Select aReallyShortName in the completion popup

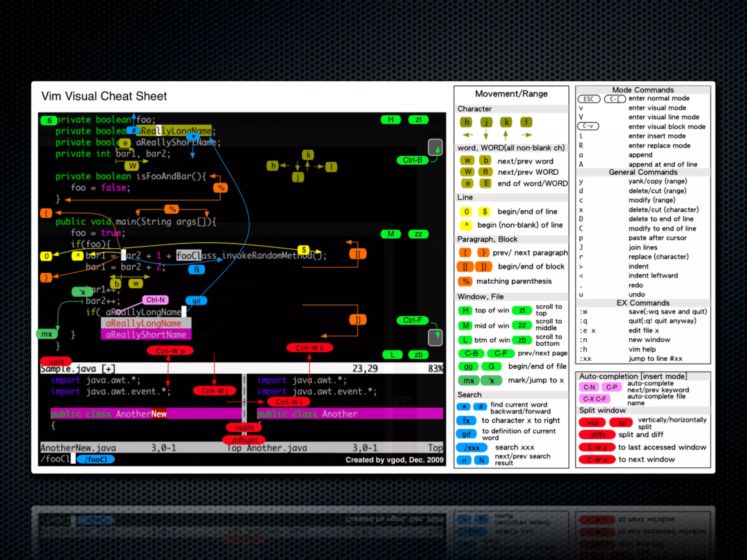coord(146,335)
